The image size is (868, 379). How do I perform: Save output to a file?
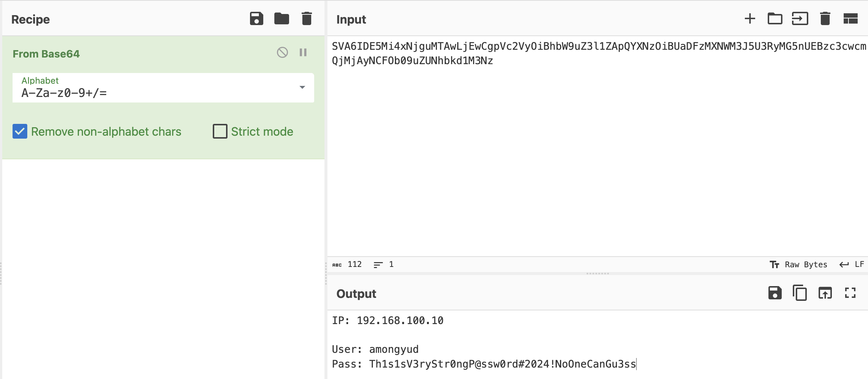tap(775, 293)
